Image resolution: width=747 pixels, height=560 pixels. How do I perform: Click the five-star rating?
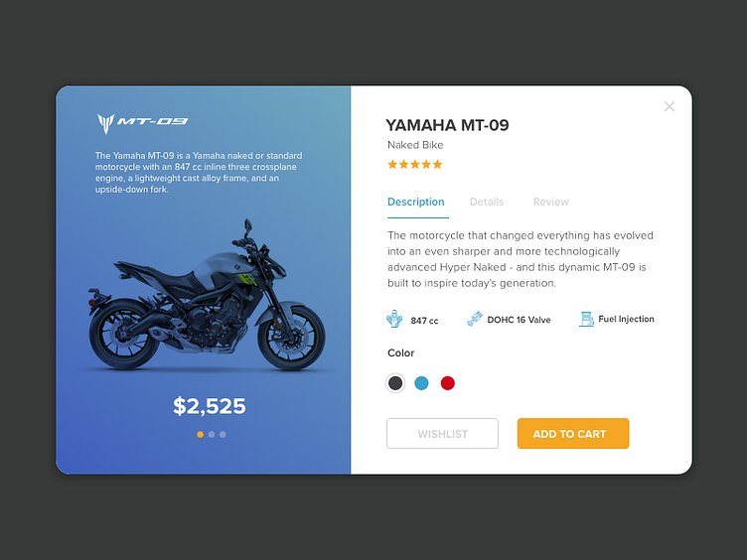[x=415, y=164]
